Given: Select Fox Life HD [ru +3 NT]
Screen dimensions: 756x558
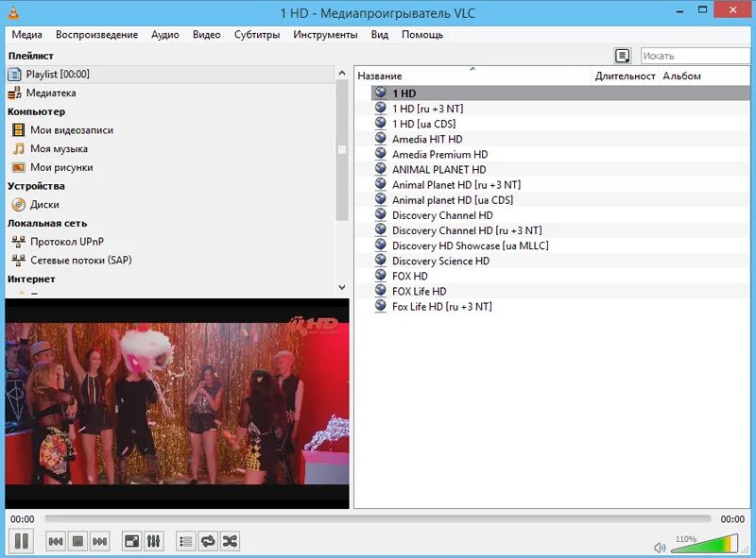Looking at the screenshot, I should (x=560, y=307).
